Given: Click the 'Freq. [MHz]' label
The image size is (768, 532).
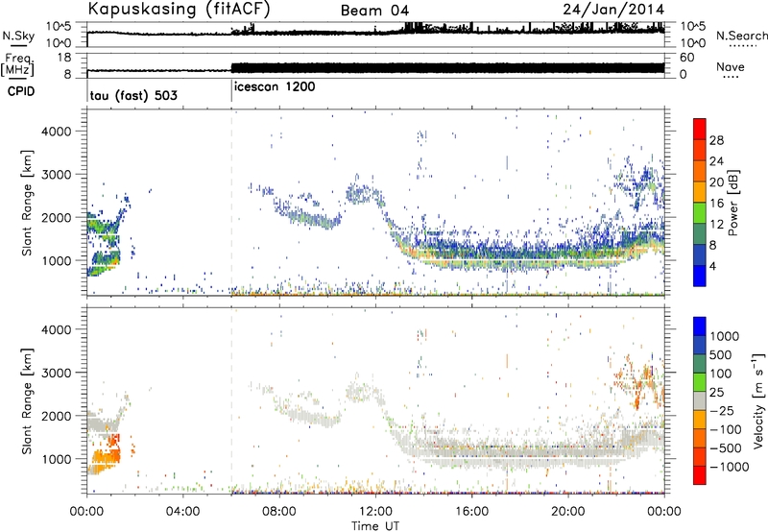Looking at the screenshot, I should pos(17,66).
